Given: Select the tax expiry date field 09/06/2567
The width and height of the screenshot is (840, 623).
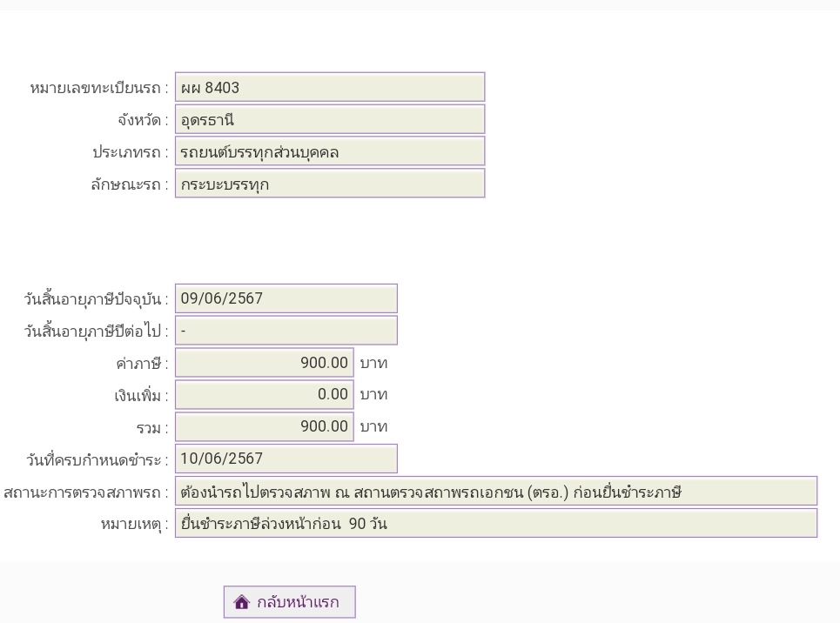Looking at the screenshot, I should (286, 298).
